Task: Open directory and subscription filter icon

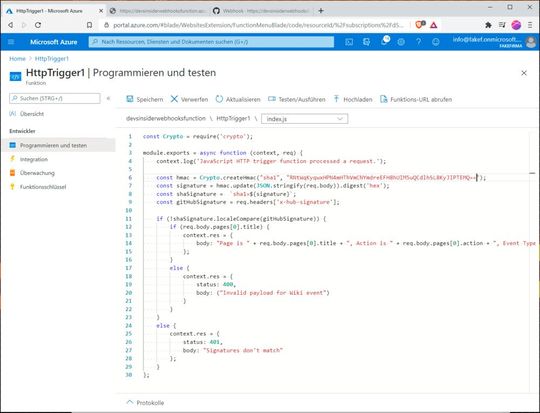Action: [x=366, y=42]
